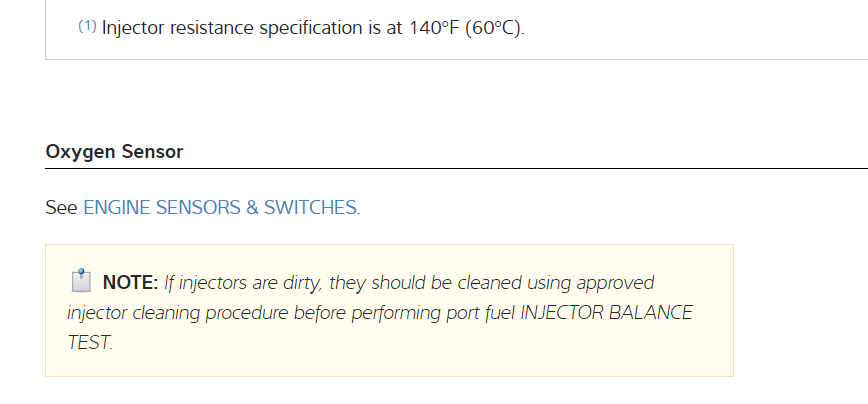Image resolution: width=868 pixels, height=404 pixels.
Task: Open the ENGINE SENSORS & SWITCHES link
Action: 219,208
